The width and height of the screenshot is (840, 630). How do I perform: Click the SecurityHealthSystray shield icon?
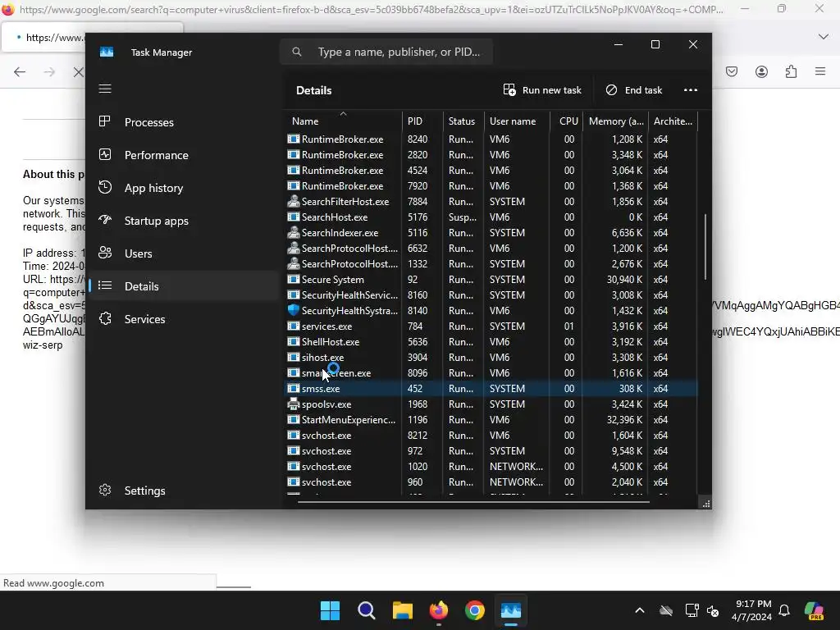pyautogui.click(x=293, y=310)
